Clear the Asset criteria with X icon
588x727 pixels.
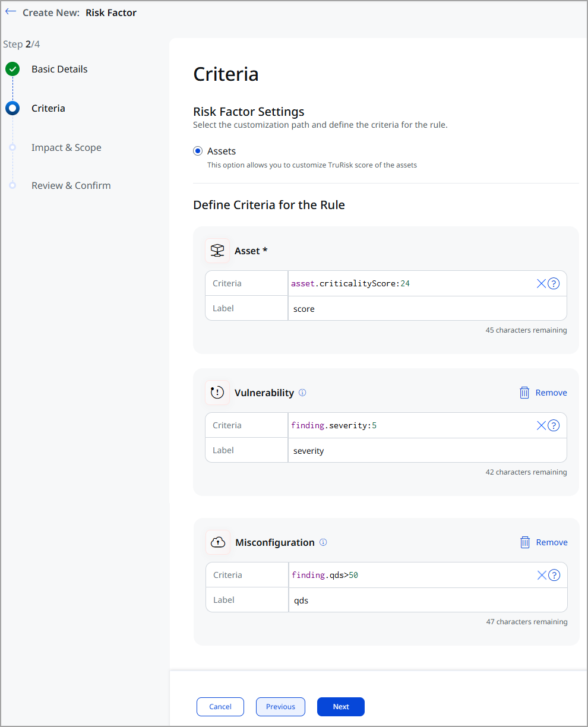click(x=541, y=284)
